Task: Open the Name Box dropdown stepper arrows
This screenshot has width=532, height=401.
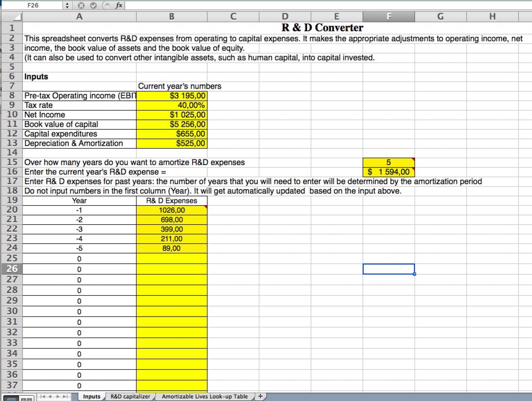Action: 67,5
